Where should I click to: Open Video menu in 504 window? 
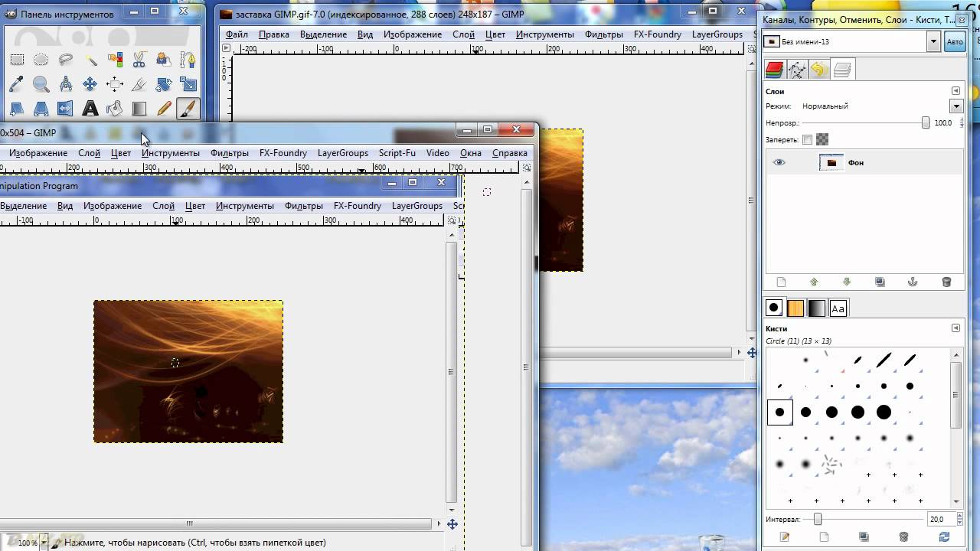437,153
